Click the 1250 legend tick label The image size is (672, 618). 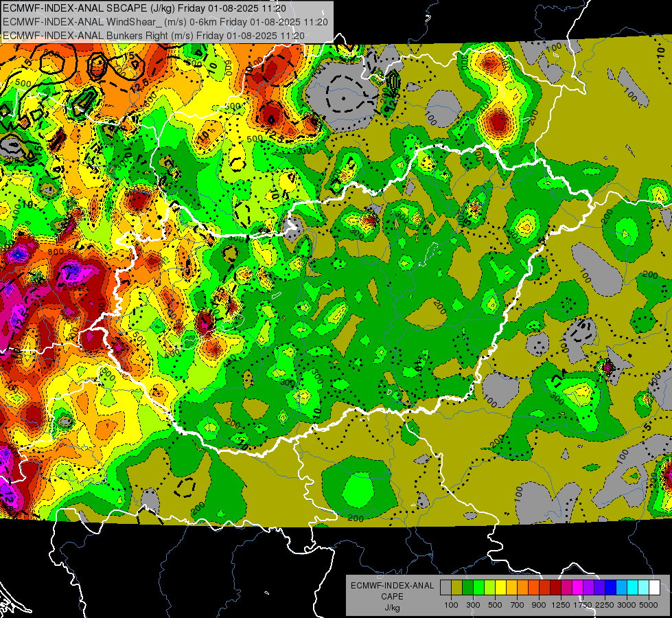pos(561,605)
